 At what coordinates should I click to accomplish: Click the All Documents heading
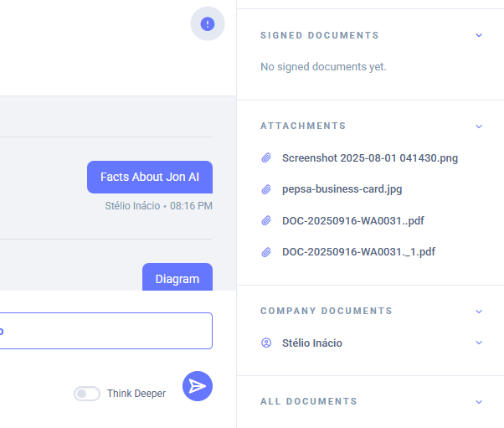click(309, 401)
